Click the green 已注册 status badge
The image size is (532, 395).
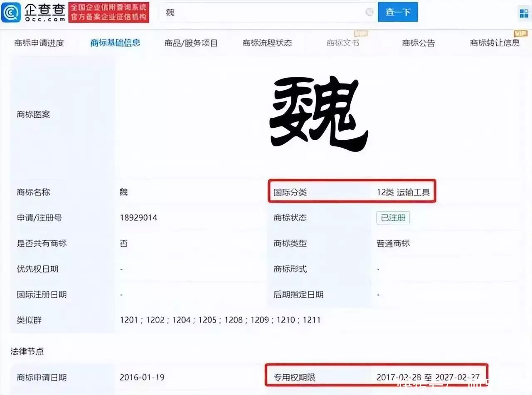[x=393, y=218]
